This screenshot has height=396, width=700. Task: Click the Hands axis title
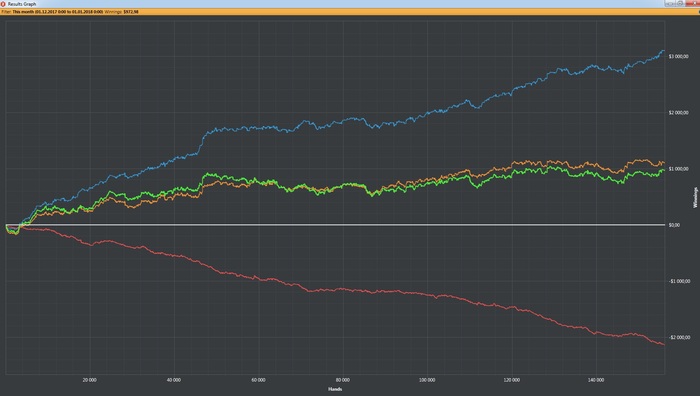[x=335, y=389]
